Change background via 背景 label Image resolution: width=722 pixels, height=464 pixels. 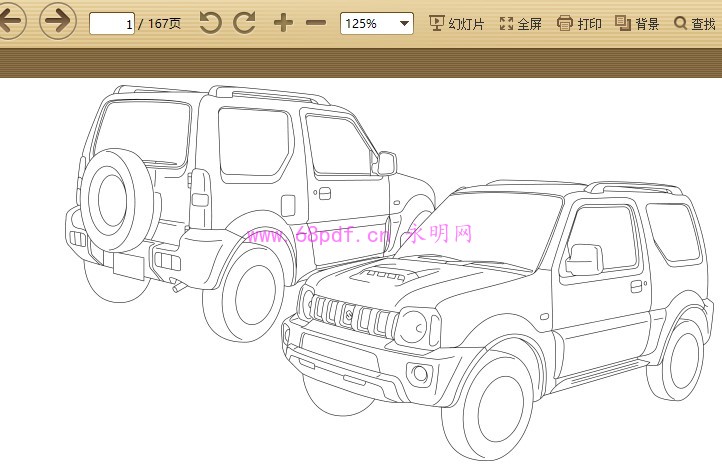pyautogui.click(x=647, y=24)
